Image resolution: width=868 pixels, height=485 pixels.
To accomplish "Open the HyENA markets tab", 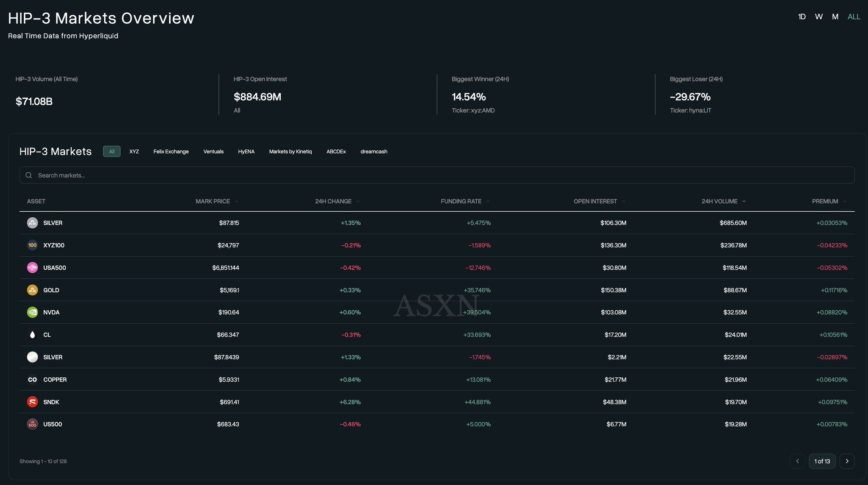I will pos(246,151).
